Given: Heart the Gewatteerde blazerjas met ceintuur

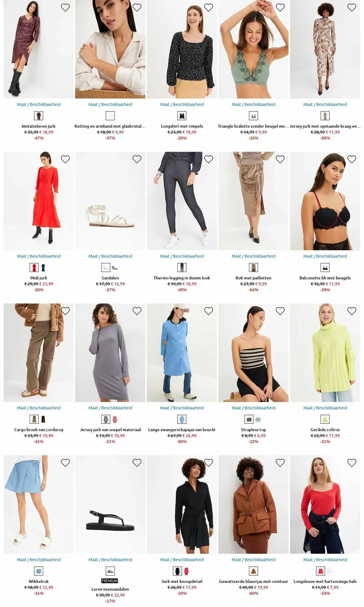Looking at the screenshot, I should tap(280, 463).
